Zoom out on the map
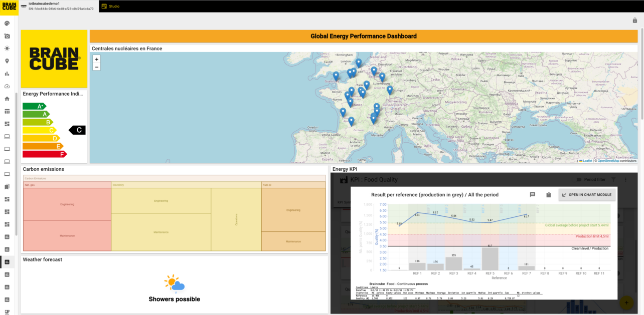The height and width of the screenshot is (315, 644). pos(97,67)
